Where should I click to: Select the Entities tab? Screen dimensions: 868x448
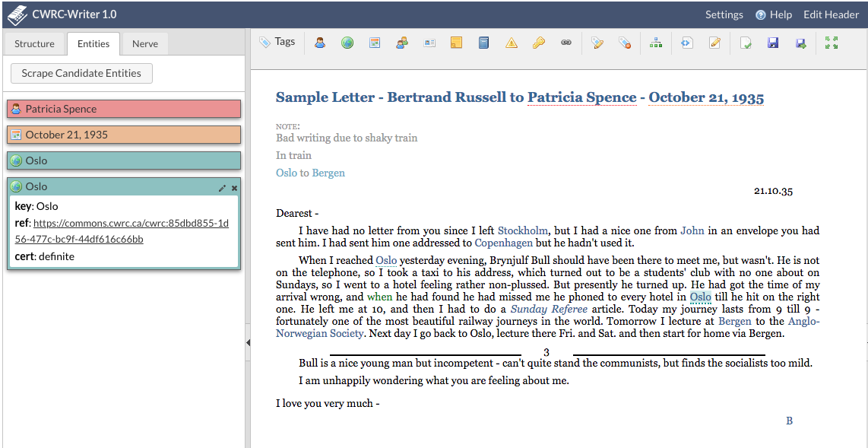pos(93,44)
